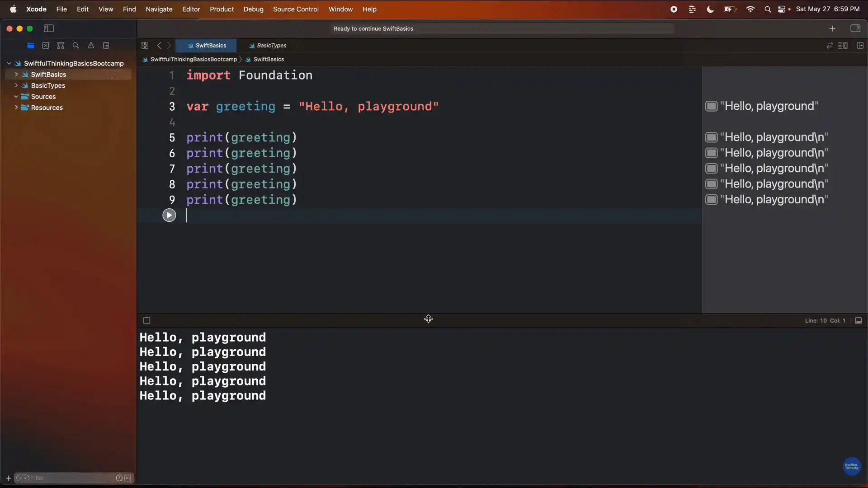Open Control Center in the menu bar

click(x=782, y=9)
